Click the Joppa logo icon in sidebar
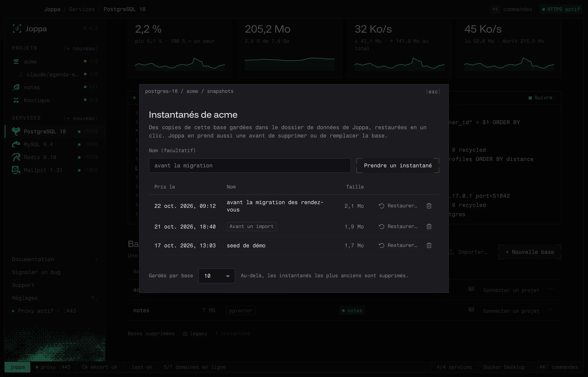This screenshot has width=588, height=377. (x=17, y=29)
